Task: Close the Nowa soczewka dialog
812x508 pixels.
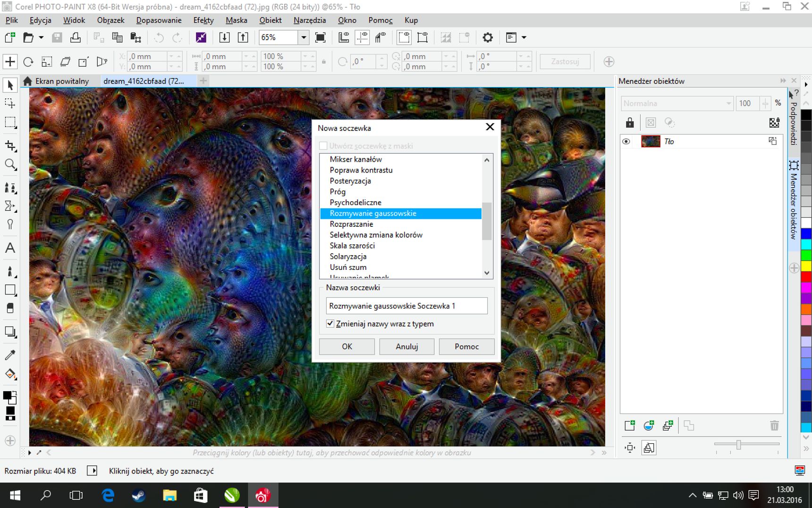Action: click(490, 127)
